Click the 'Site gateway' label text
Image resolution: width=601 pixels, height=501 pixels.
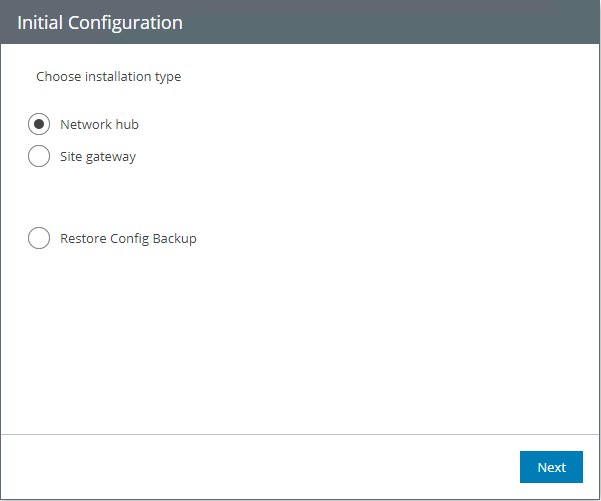click(x=98, y=157)
